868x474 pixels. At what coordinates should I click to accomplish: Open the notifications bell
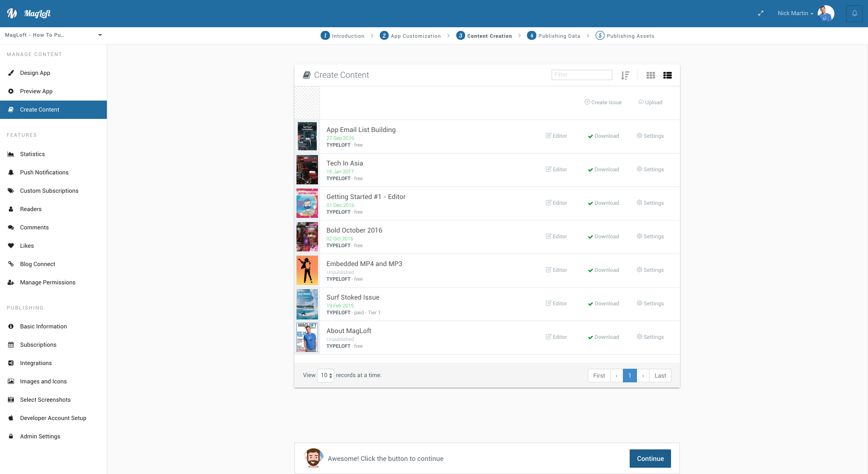click(854, 14)
